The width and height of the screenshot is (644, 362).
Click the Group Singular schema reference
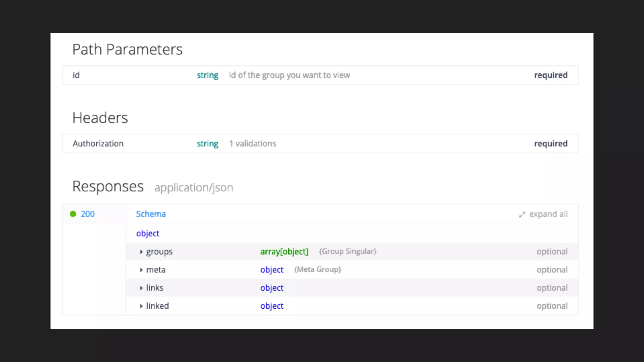[x=347, y=251]
